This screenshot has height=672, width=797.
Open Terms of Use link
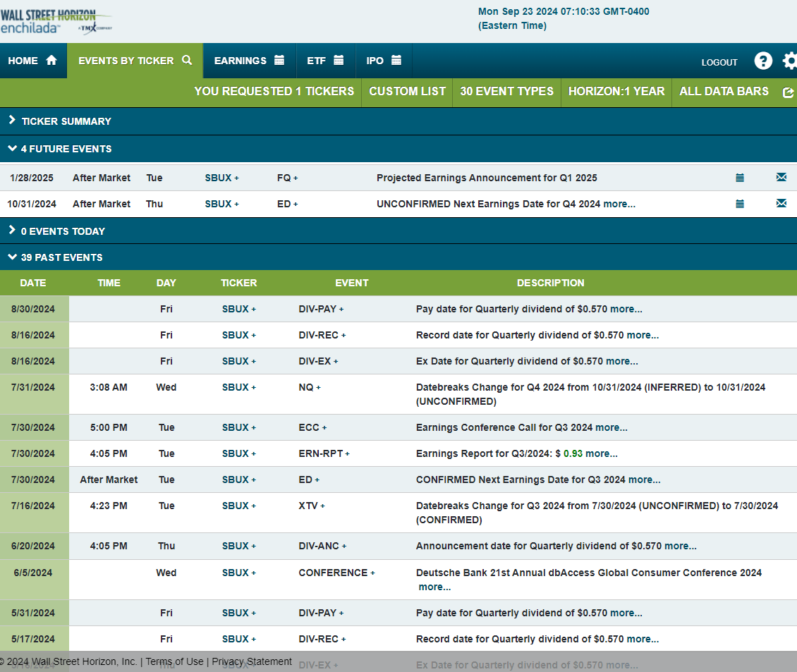coord(174,661)
